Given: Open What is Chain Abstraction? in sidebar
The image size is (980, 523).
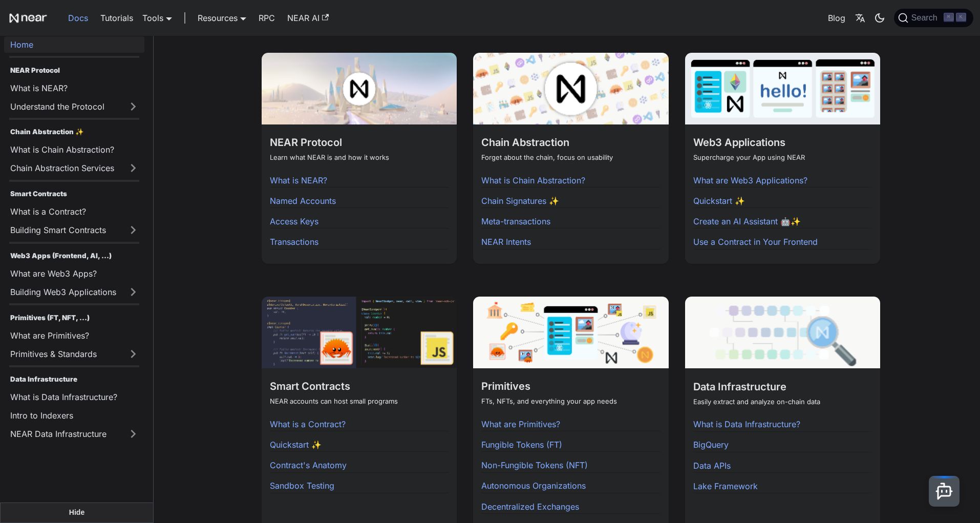Looking at the screenshot, I should [x=62, y=150].
